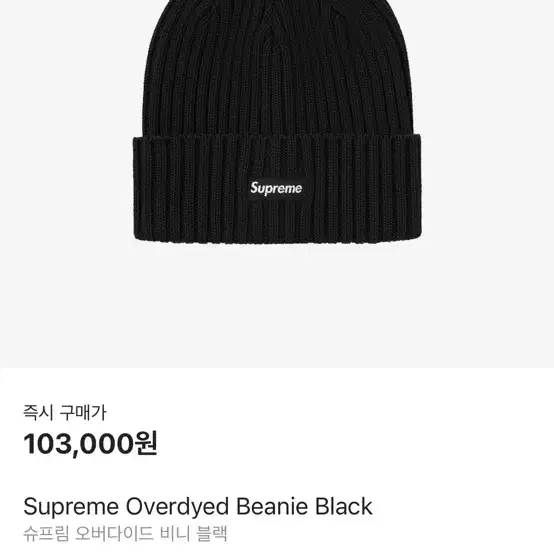Click 비니 in the Korean subtitle
The height and width of the screenshot is (554, 554).
175,534
